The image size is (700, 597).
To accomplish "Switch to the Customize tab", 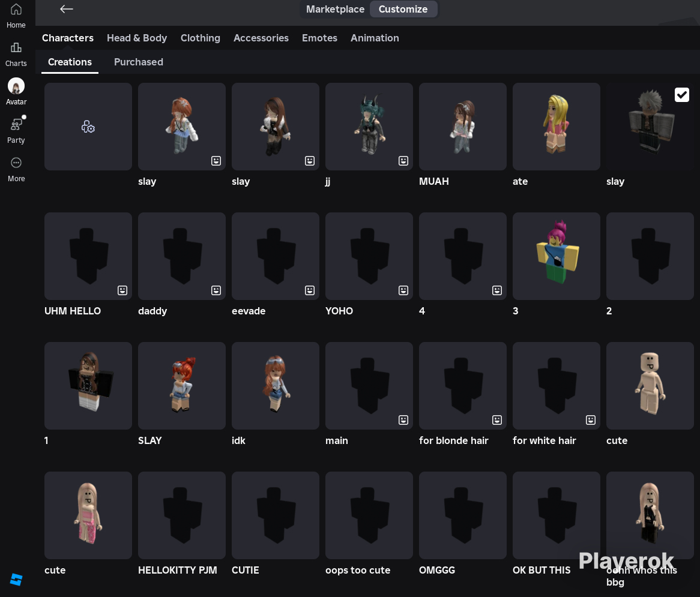I will (403, 9).
